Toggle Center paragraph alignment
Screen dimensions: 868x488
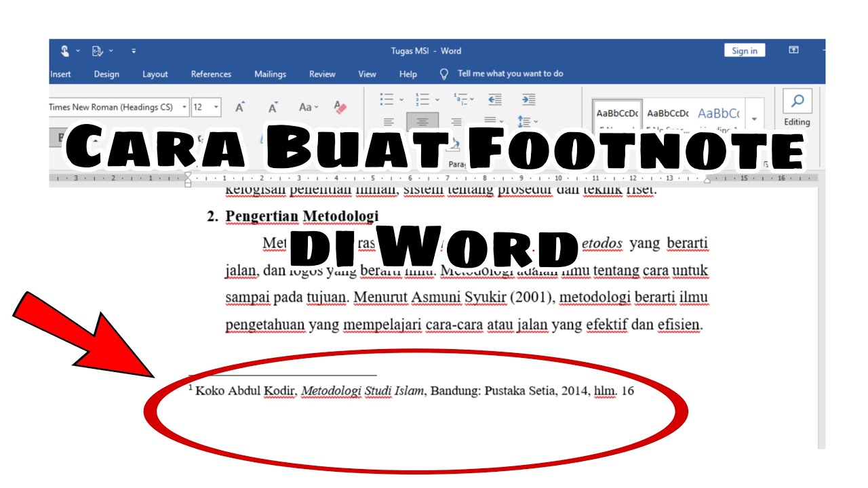tap(422, 123)
